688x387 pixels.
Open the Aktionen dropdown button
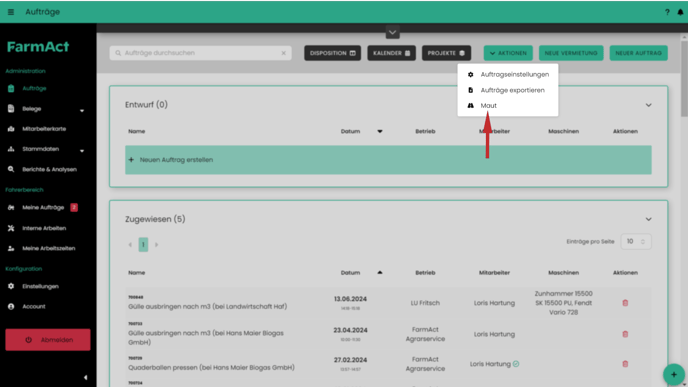tap(508, 53)
